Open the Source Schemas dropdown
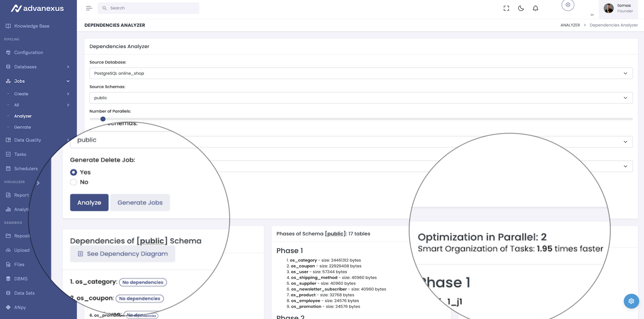This screenshot has width=644, height=319. point(361,98)
